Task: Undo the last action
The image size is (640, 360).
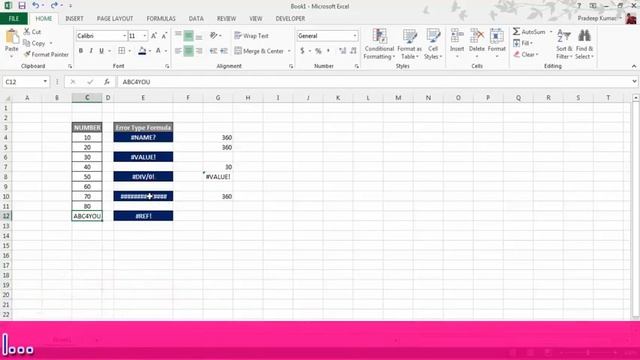Action: pos(36,5)
